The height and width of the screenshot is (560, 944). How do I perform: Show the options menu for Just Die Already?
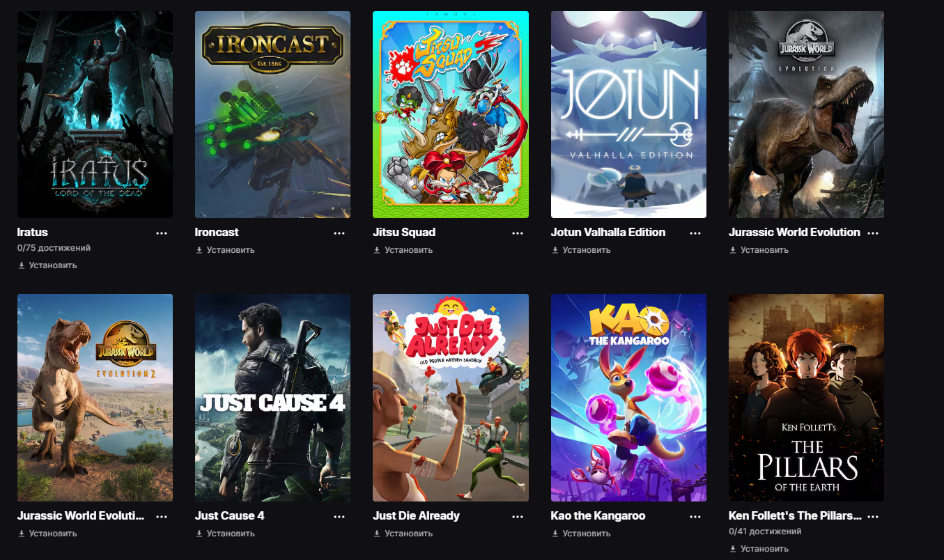[518, 517]
